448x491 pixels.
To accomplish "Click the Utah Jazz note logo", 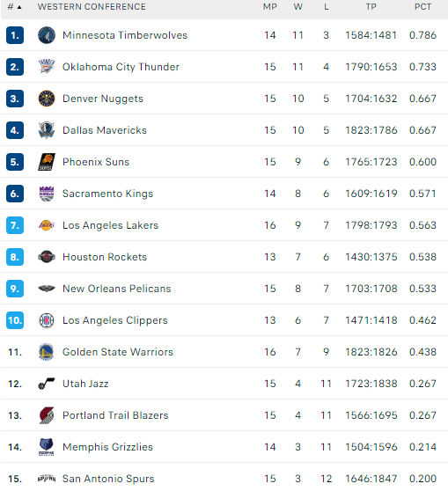I will (x=47, y=384).
